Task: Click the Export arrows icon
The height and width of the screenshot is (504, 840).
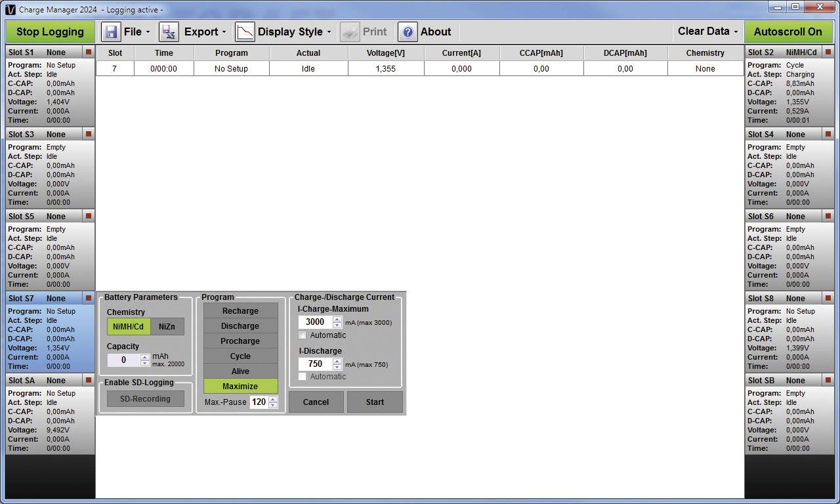Action: tap(169, 31)
